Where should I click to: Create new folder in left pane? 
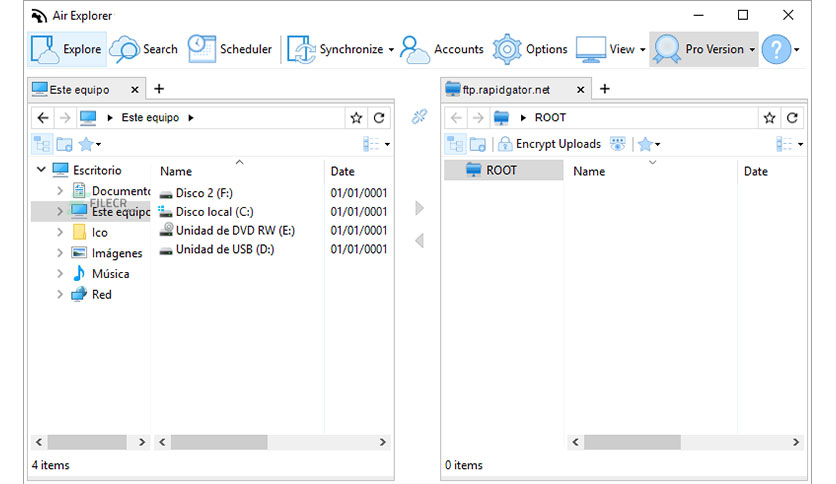(x=65, y=144)
